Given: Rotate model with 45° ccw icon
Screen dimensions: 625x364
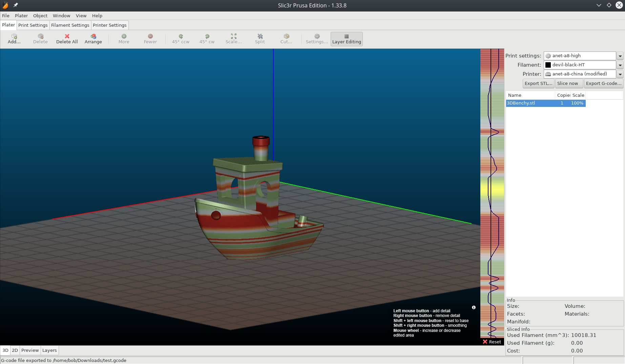Looking at the screenshot, I should 181,36.
